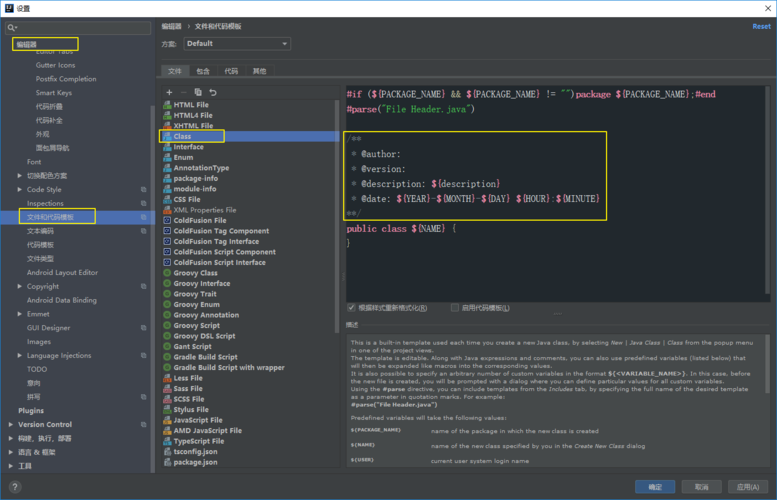Select the AnnotationType template
Screen dimensions: 777x500
(x=201, y=167)
